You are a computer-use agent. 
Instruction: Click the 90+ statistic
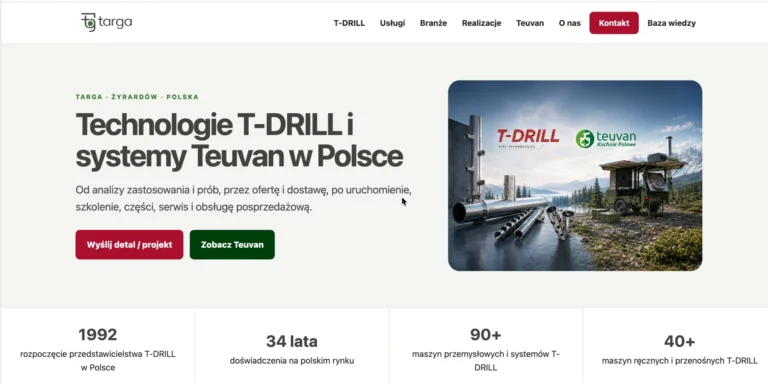click(x=486, y=335)
